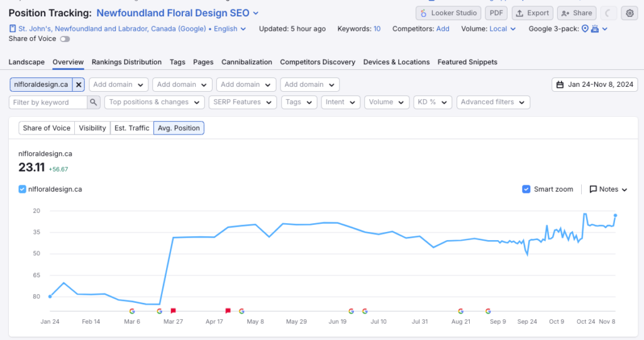This screenshot has width=644, height=340.
Task: Switch to the Landscape tab
Action: pyautogui.click(x=26, y=62)
